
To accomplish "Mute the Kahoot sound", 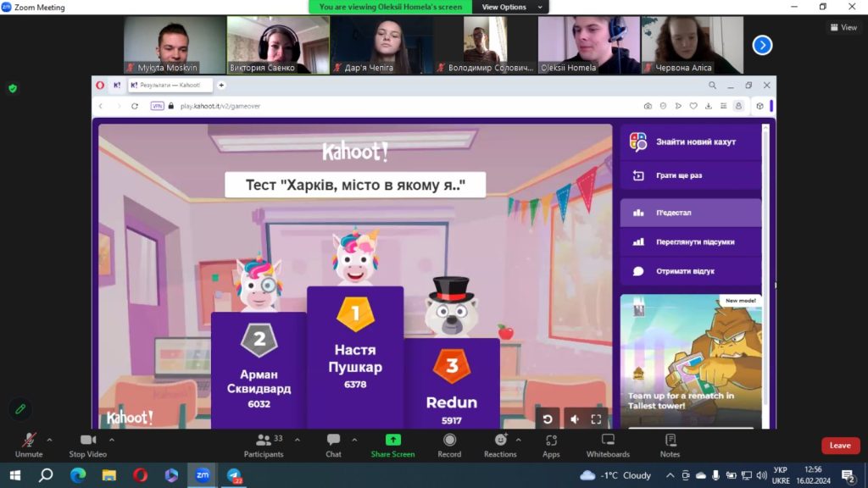I will [574, 419].
